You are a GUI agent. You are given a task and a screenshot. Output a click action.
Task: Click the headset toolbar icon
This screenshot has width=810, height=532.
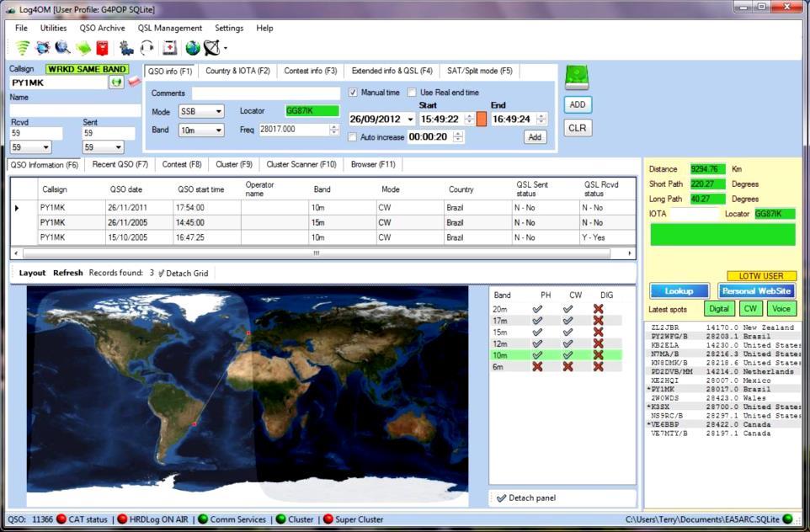click(147, 48)
